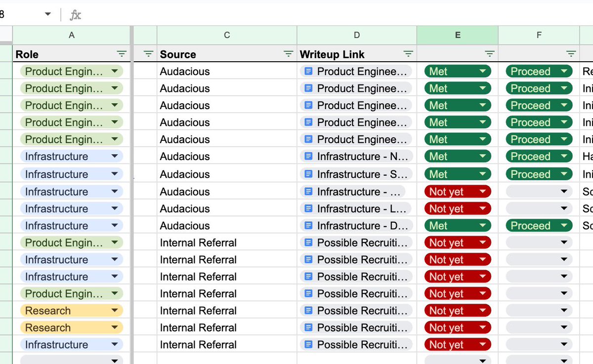Open the filter on the Writeup Link column

point(408,54)
